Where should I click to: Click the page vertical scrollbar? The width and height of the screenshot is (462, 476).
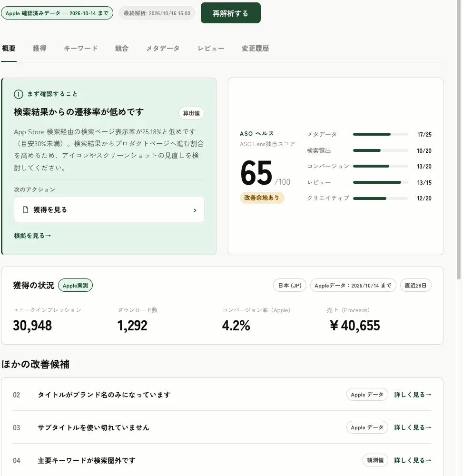pyautogui.click(x=459, y=139)
